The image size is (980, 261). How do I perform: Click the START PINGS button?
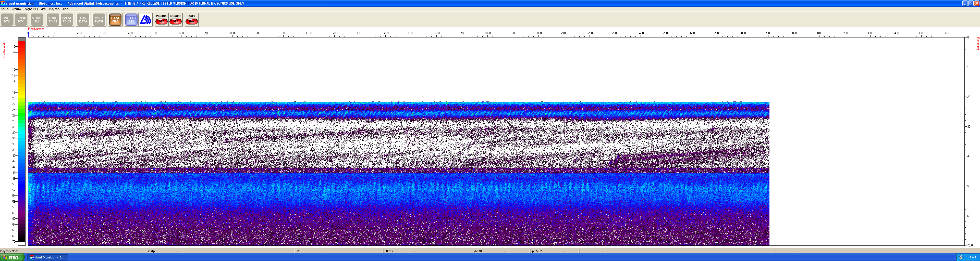click(53, 20)
